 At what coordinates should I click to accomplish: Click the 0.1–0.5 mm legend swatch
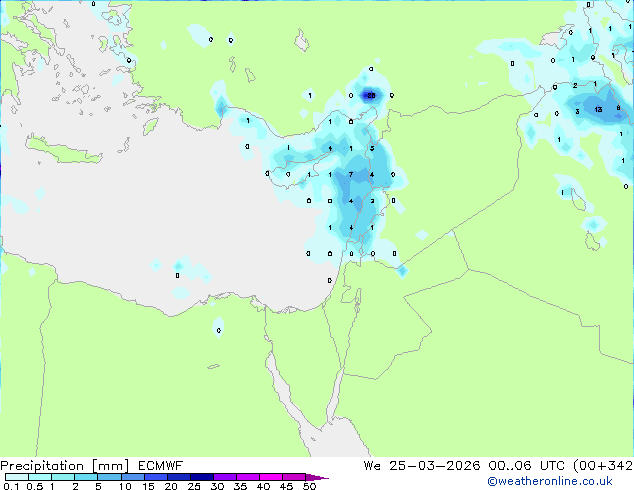[17, 477]
